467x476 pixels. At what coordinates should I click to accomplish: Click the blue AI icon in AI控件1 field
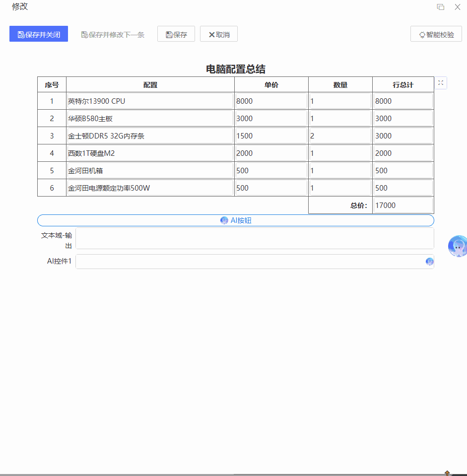pos(429,261)
